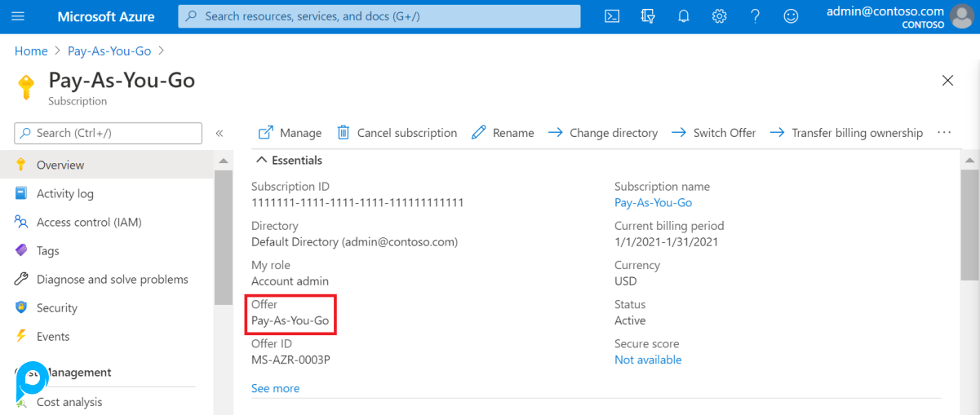Open the notifications bell
Screen dimensions: 980x415
684,16
